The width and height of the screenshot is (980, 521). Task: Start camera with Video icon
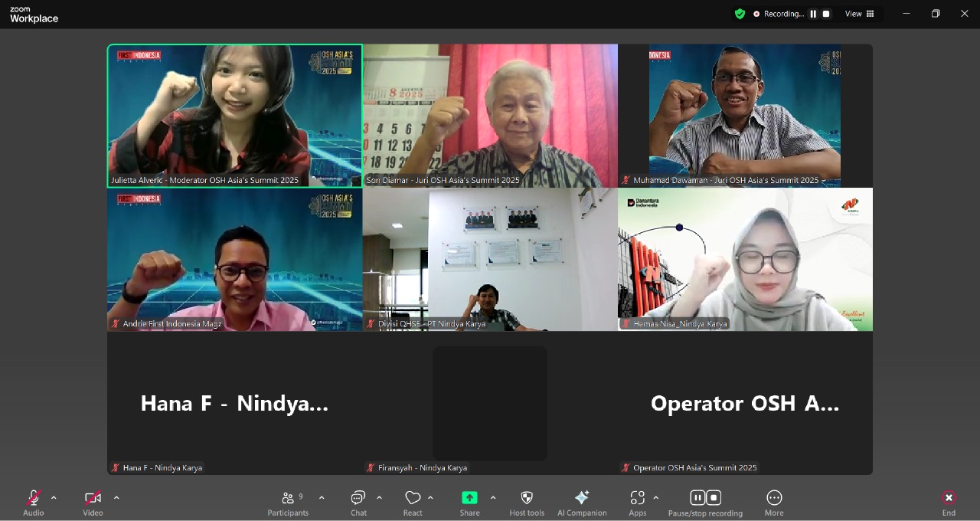coord(93,498)
